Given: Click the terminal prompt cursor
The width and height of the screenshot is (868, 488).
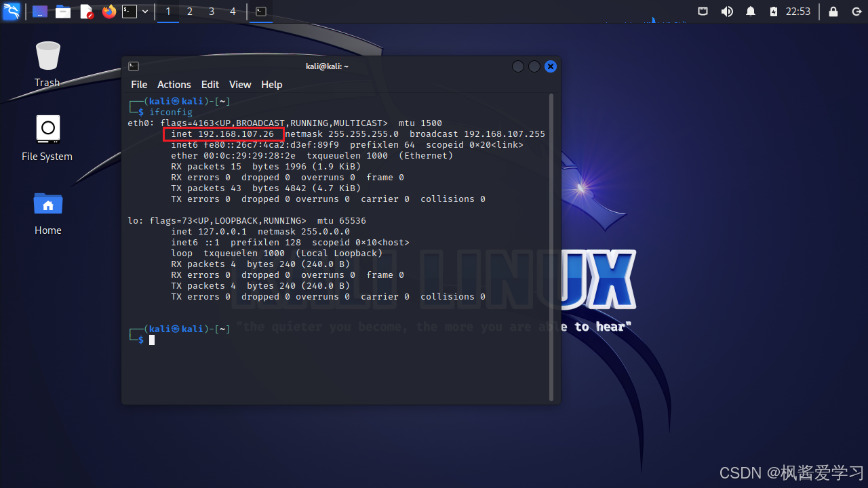Looking at the screenshot, I should pyautogui.click(x=152, y=340).
